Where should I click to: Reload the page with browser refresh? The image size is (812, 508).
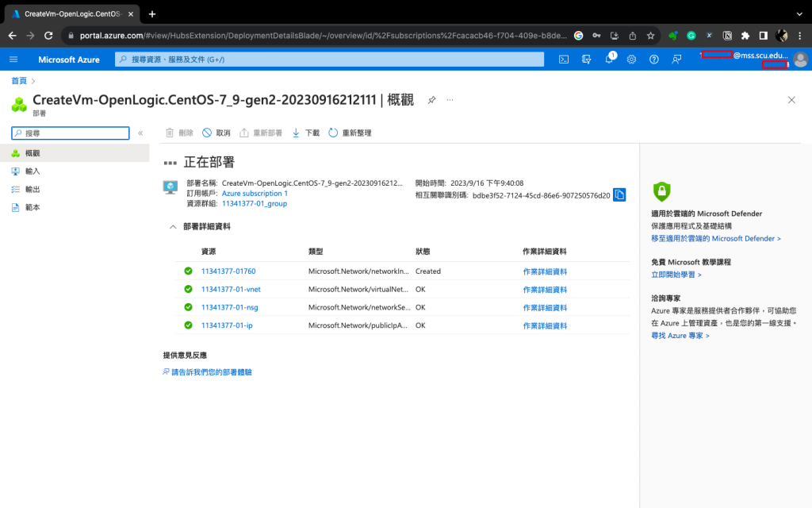click(48, 36)
